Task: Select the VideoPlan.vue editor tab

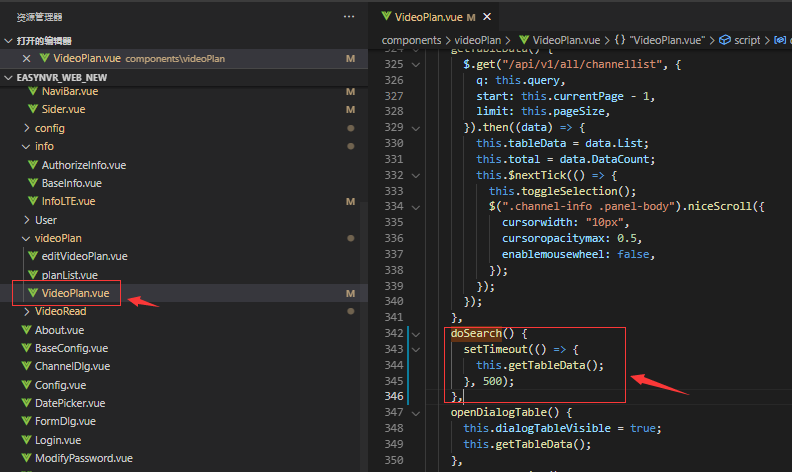Action: [428, 17]
